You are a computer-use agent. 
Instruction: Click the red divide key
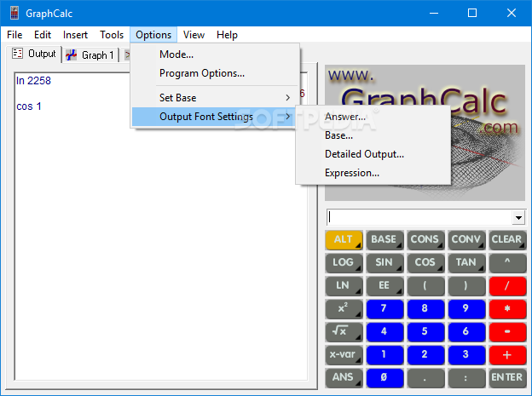click(507, 286)
